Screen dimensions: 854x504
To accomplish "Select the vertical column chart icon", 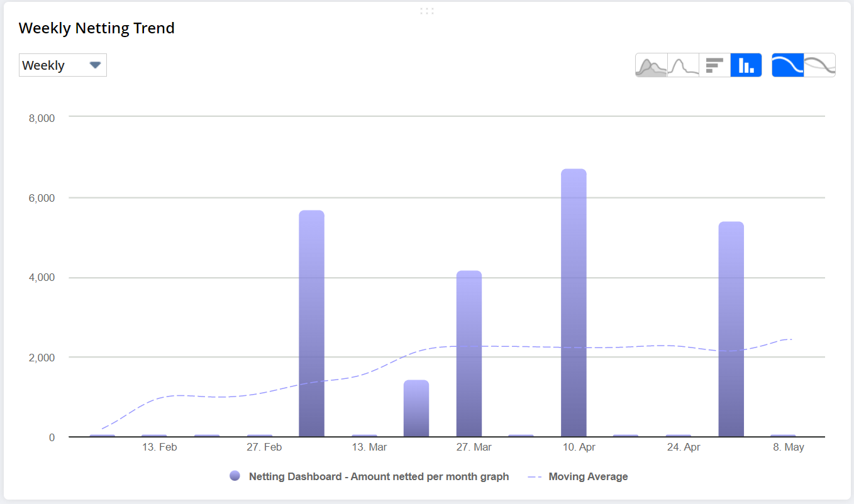I will coord(746,65).
